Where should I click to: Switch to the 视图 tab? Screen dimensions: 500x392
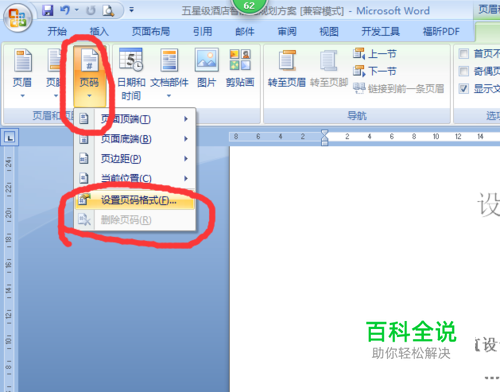[329, 32]
